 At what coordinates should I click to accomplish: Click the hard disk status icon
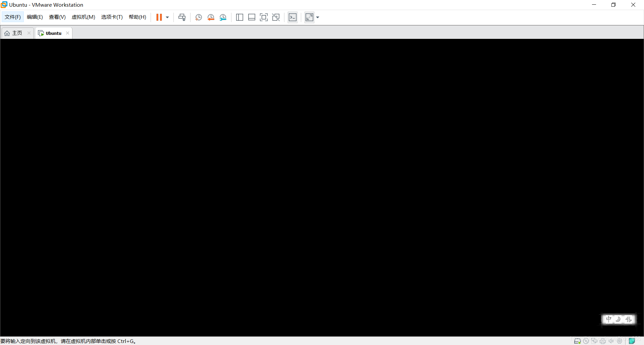point(577,341)
